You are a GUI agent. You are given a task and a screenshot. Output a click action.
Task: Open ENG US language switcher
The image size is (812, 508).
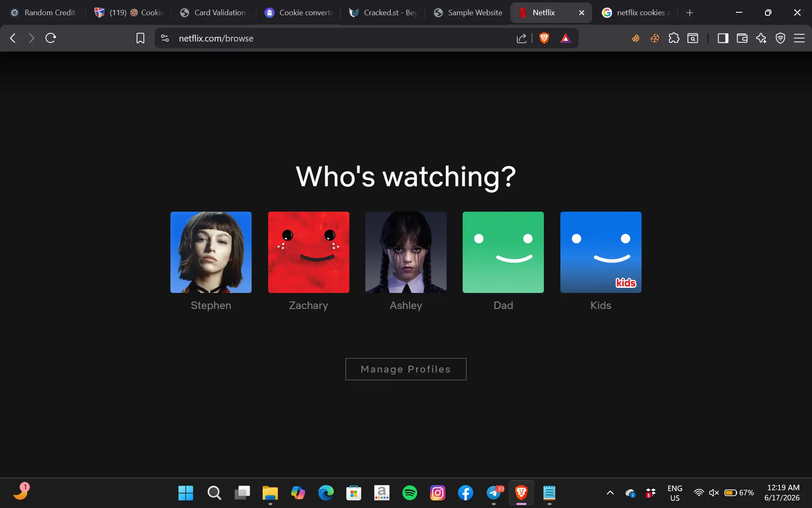pos(675,493)
